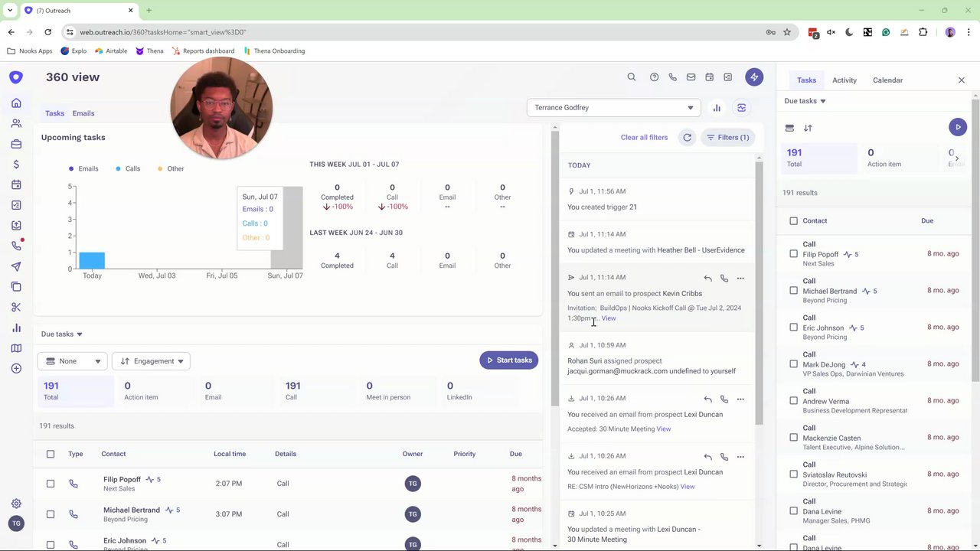Click the purple play button in Tasks panel
Viewport: 980px width, 551px height.
click(x=958, y=127)
